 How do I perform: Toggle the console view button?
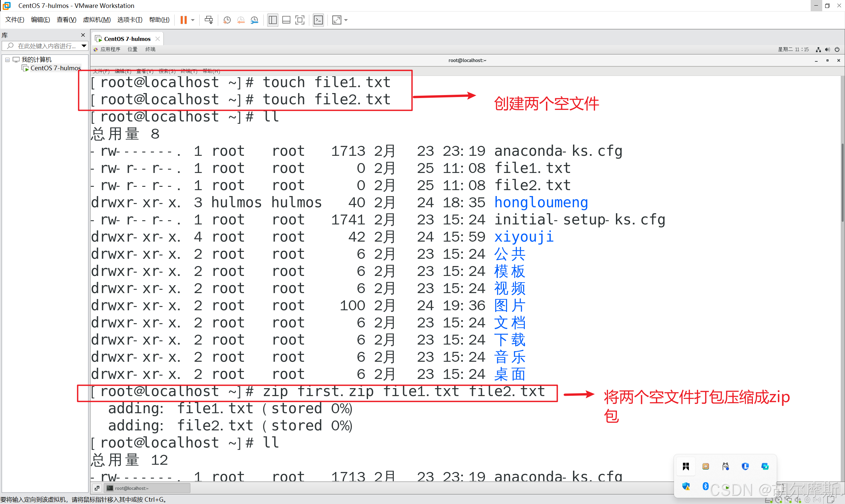(x=318, y=20)
